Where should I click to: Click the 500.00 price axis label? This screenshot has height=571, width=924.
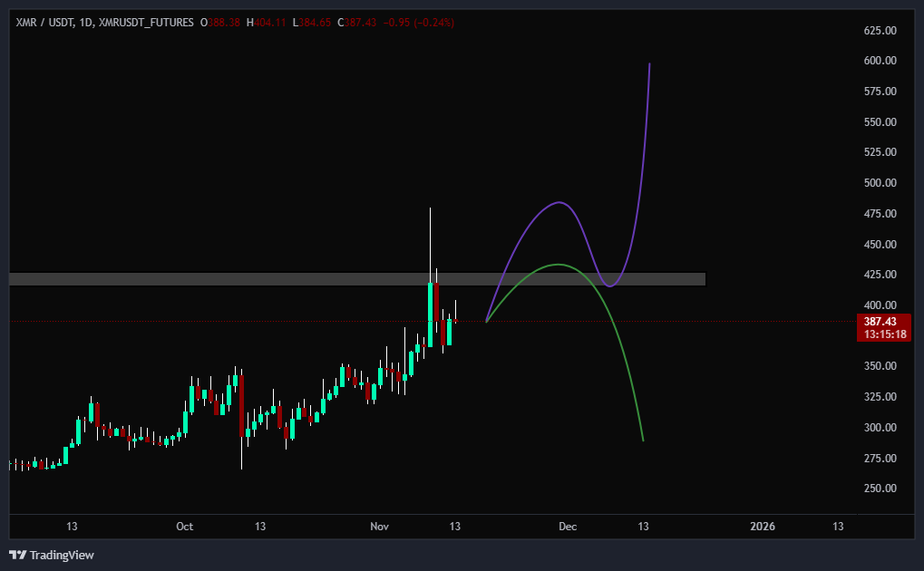(x=880, y=183)
